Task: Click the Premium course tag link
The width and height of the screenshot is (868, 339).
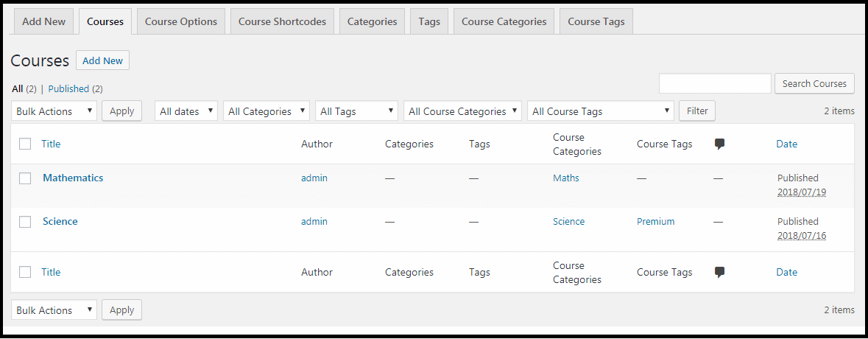Action: coord(655,222)
